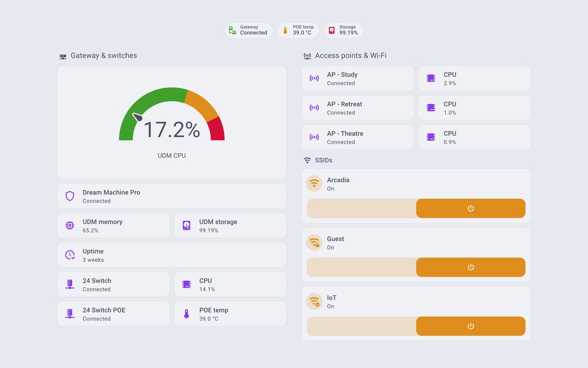This screenshot has height=368, width=588.
Task: Click the red disk icon in Storage badge
Action: pyautogui.click(x=332, y=30)
